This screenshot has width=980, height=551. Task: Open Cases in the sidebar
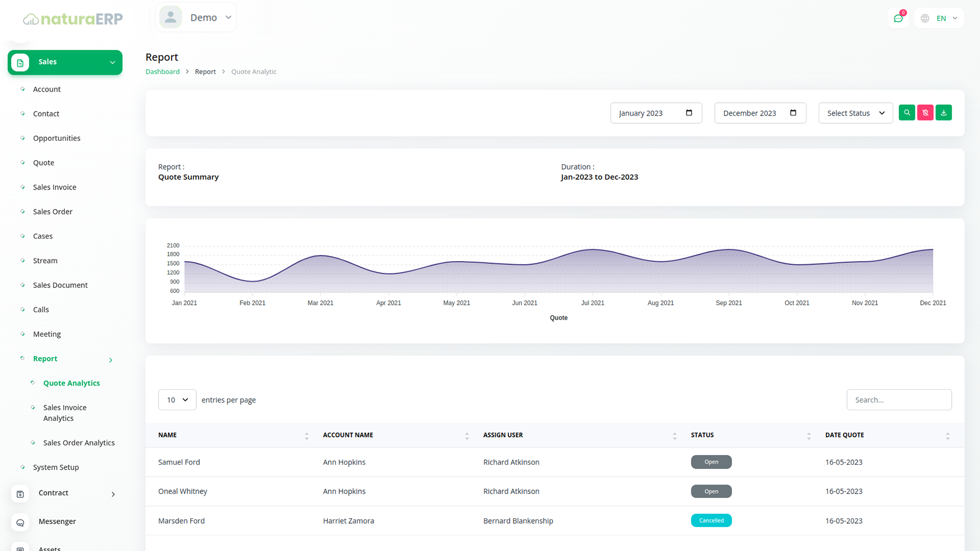point(43,236)
